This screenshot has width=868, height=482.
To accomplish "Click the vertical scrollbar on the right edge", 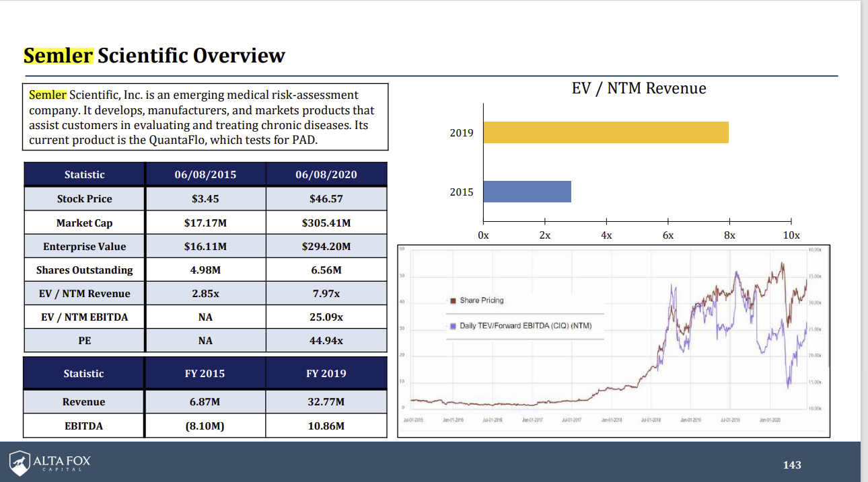I will click(864, 241).
